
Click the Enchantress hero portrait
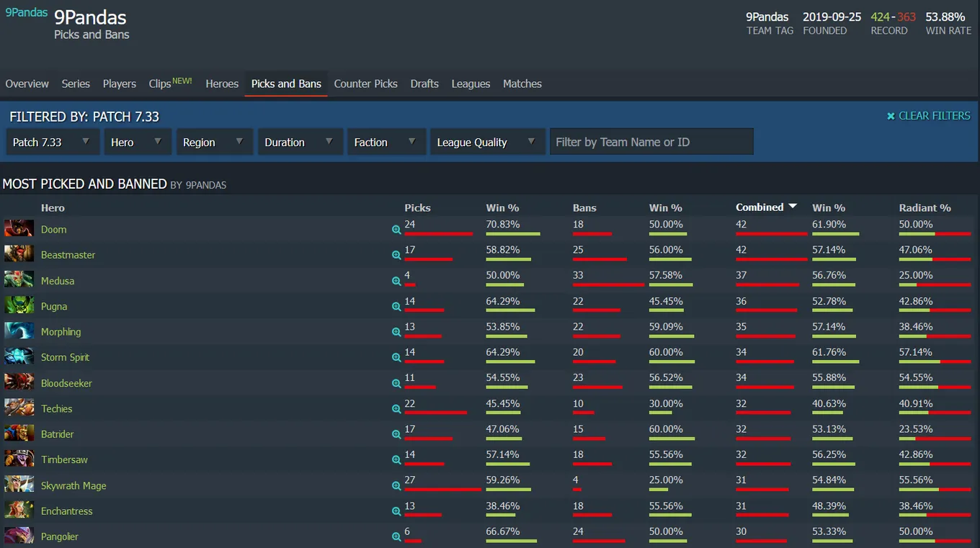coord(19,510)
